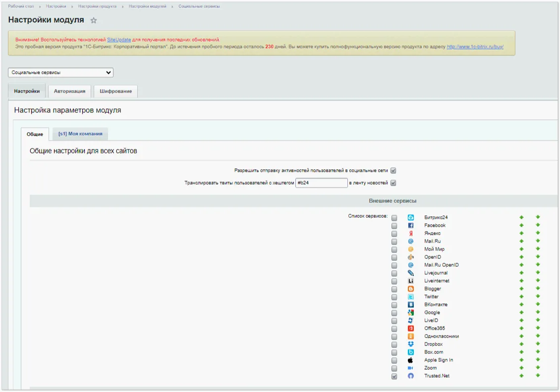
Task: Click the Twitter service icon
Action: point(410,296)
